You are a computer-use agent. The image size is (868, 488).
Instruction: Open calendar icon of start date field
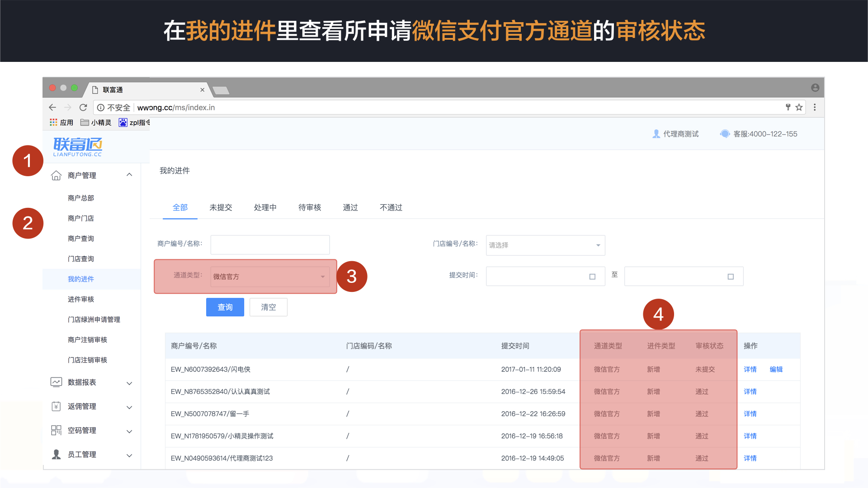pyautogui.click(x=592, y=277)
